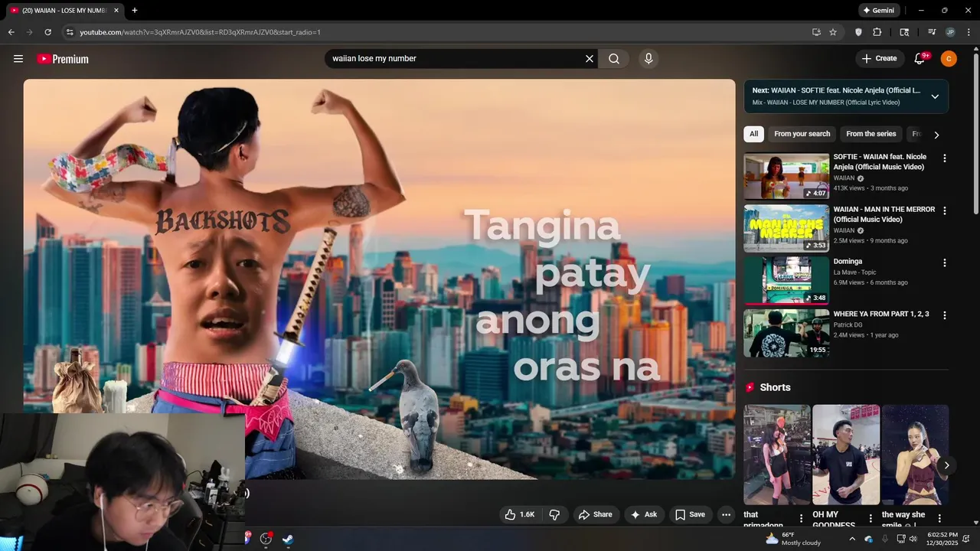
Task: Show hidden system tray icons
Action: (x=852, y=539)
